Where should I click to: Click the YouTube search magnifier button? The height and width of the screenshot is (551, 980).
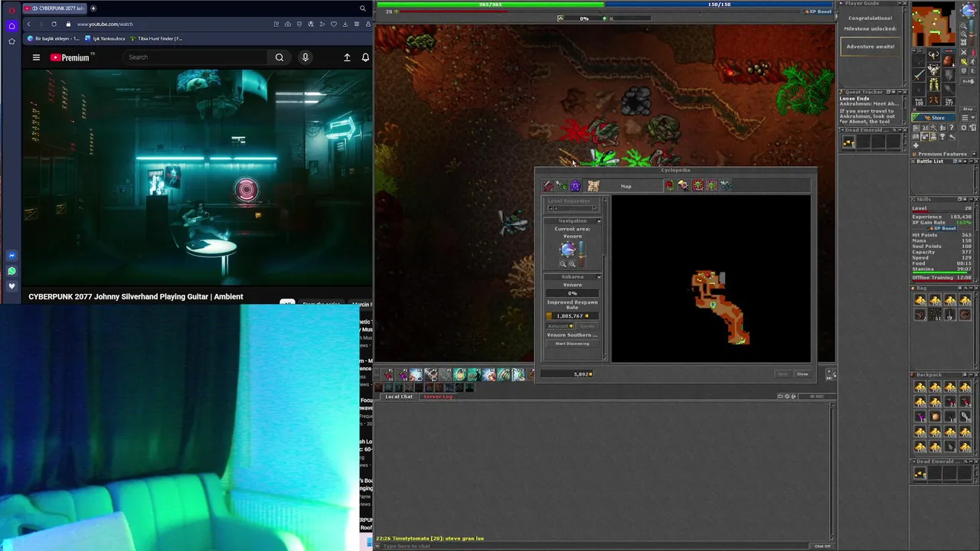(279, 57)
